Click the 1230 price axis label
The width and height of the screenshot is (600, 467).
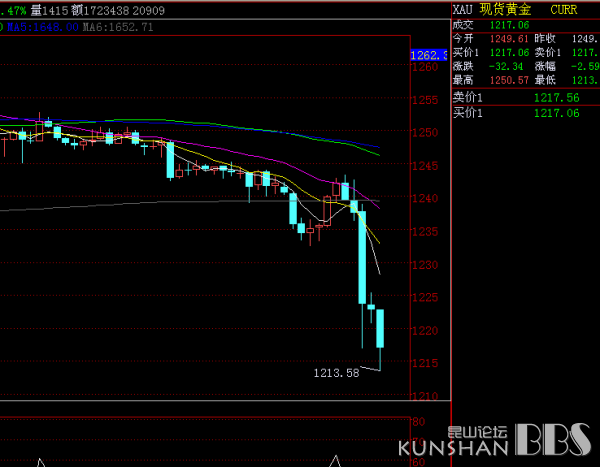[425, 265]
